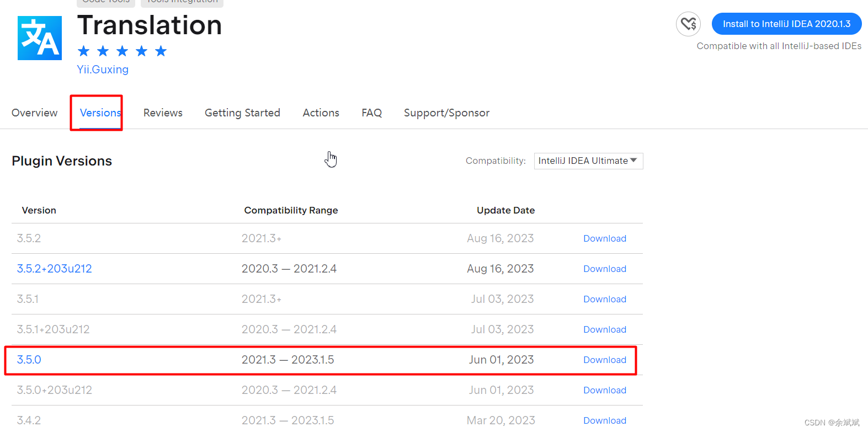Click the five-star rating row
The image size is (868, 432).
122,51
